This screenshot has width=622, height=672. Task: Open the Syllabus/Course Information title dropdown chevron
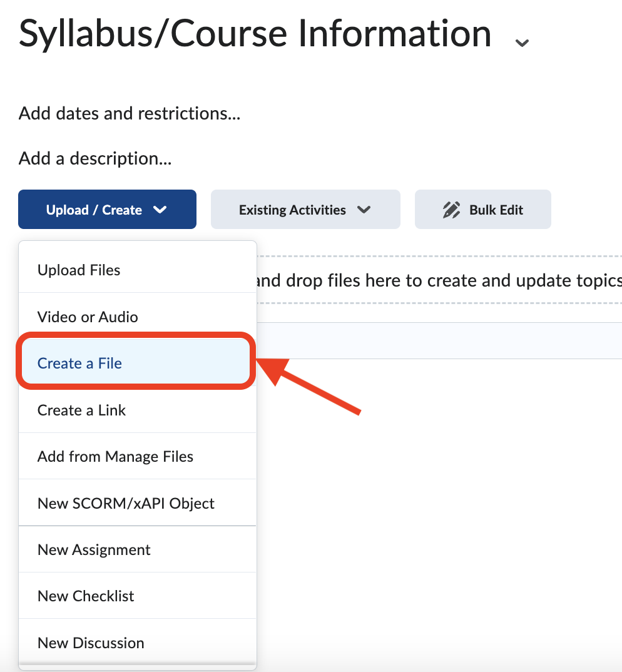[521, 42]
